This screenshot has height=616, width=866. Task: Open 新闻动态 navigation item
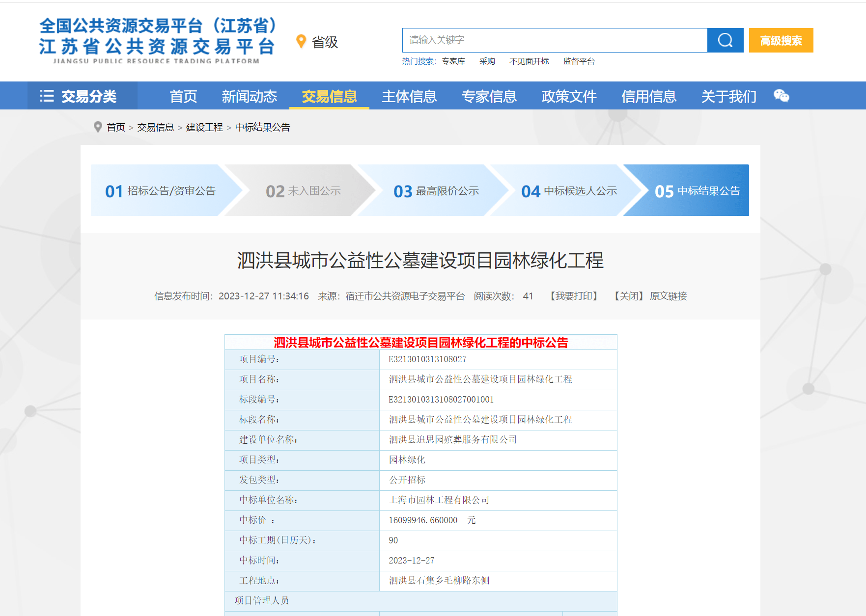(x=249, y=96)
